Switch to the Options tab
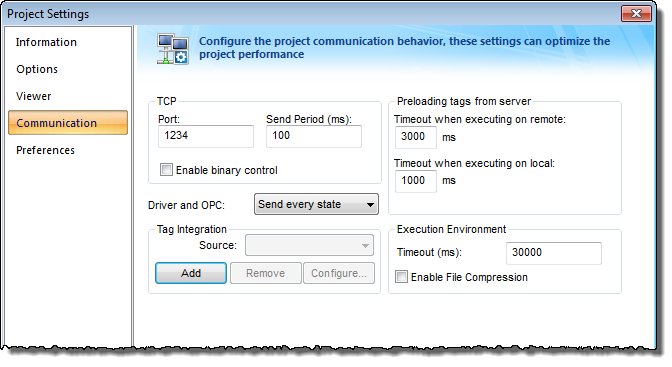672x367 pixels. pyautogui.click(x=37, y=69)
